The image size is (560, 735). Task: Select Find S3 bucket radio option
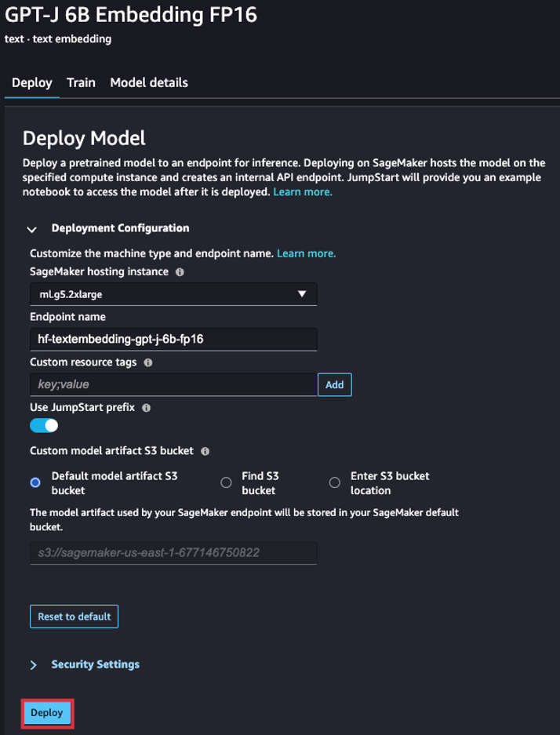coord(226,482)
